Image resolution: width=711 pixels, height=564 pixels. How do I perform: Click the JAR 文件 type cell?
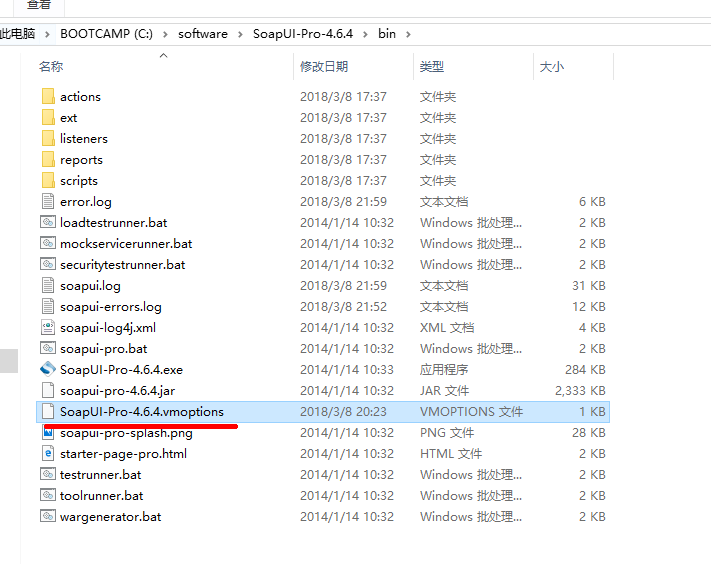click(x=444, y=391)
